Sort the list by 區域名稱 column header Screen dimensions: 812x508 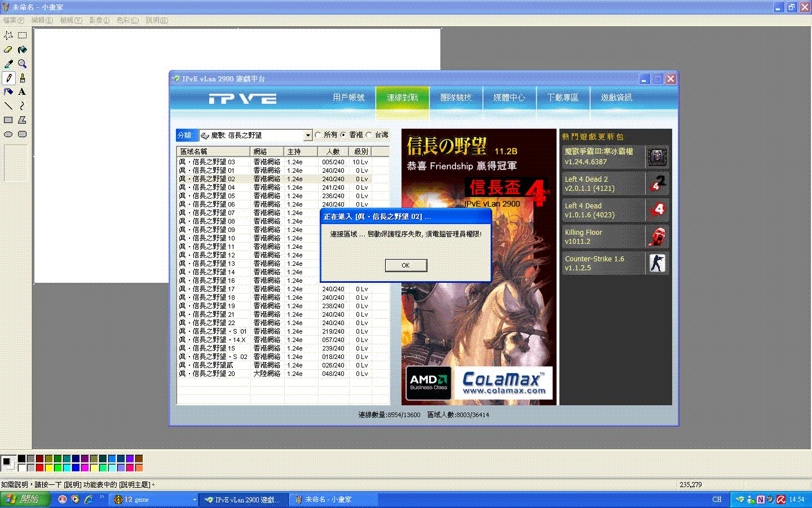pyautogui.click(x=214, y=152)
